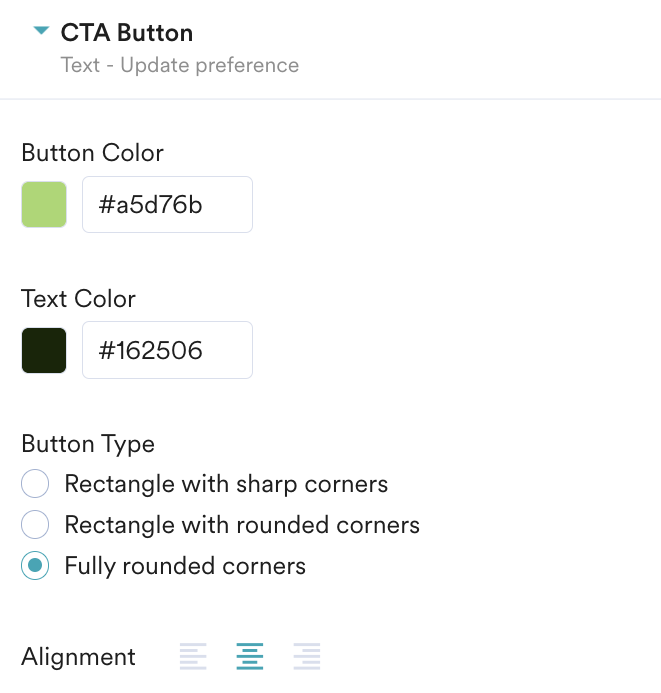
Task: Click the Button Color heading
Action: tap(92, 153)
